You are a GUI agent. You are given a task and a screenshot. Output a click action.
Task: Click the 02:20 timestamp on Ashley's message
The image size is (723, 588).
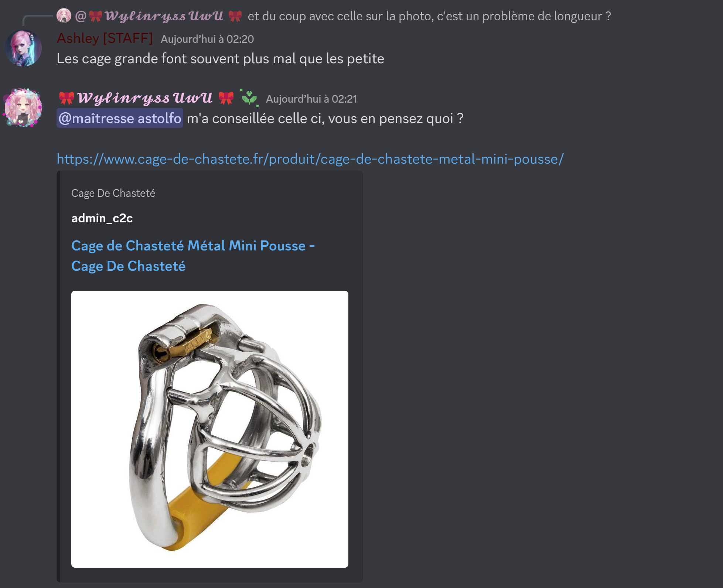[207, 39]
